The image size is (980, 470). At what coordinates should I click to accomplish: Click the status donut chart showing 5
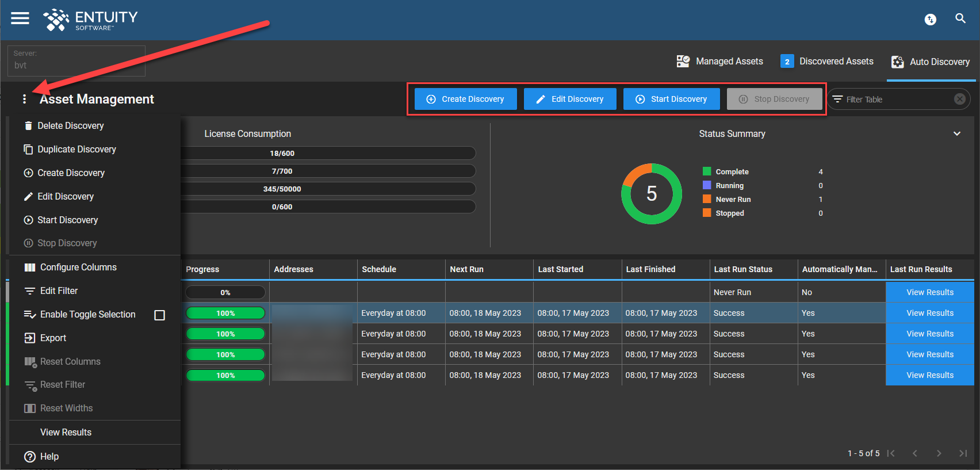click(x=652, y=194)
